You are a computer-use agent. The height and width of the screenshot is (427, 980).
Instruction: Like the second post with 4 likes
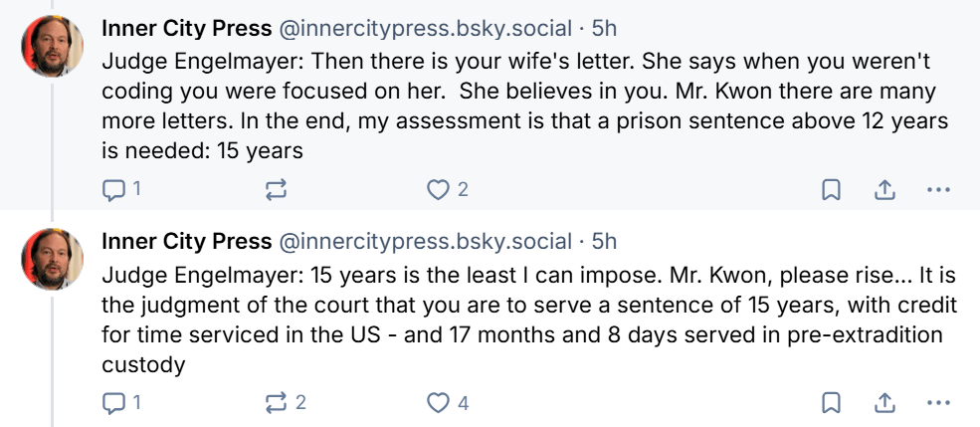[x=439, y=402]
